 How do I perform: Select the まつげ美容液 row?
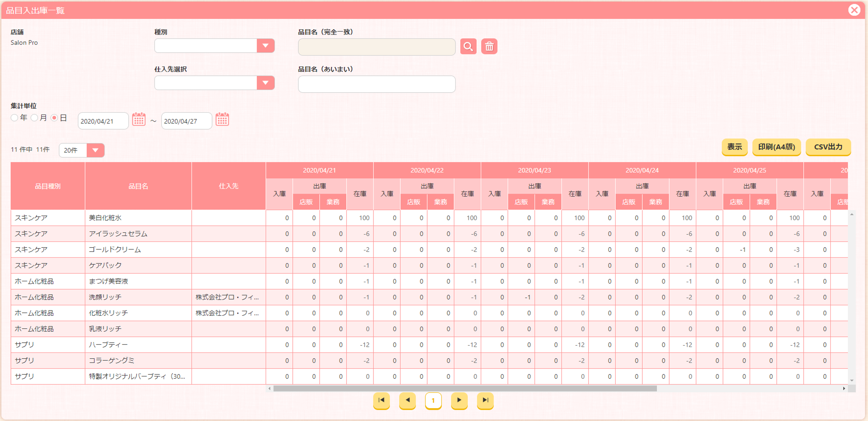[429, 281]
